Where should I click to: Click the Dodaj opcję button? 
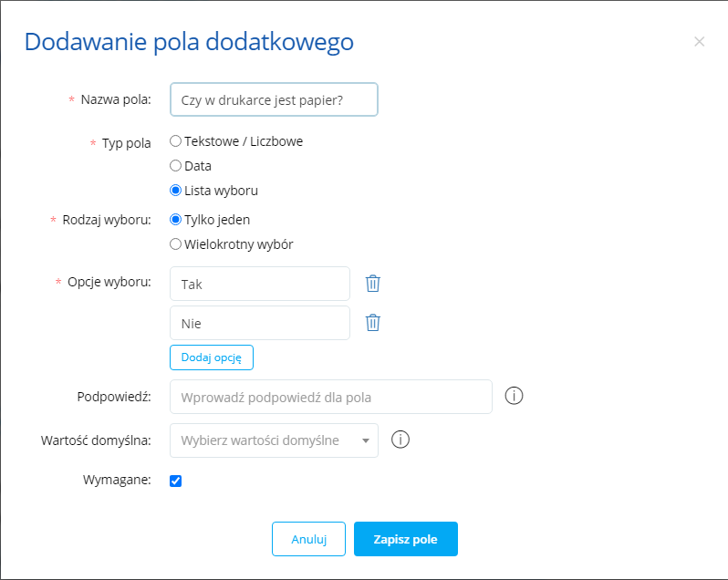click(211, 357)
